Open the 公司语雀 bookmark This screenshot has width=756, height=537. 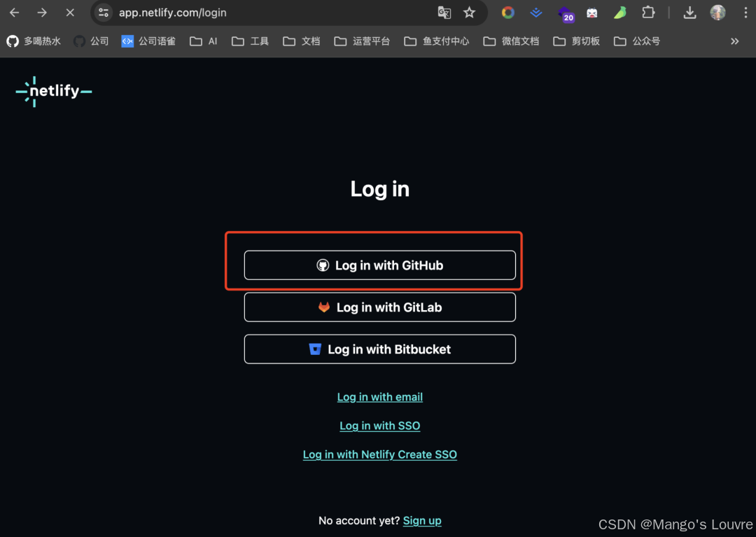pos(148,41)
